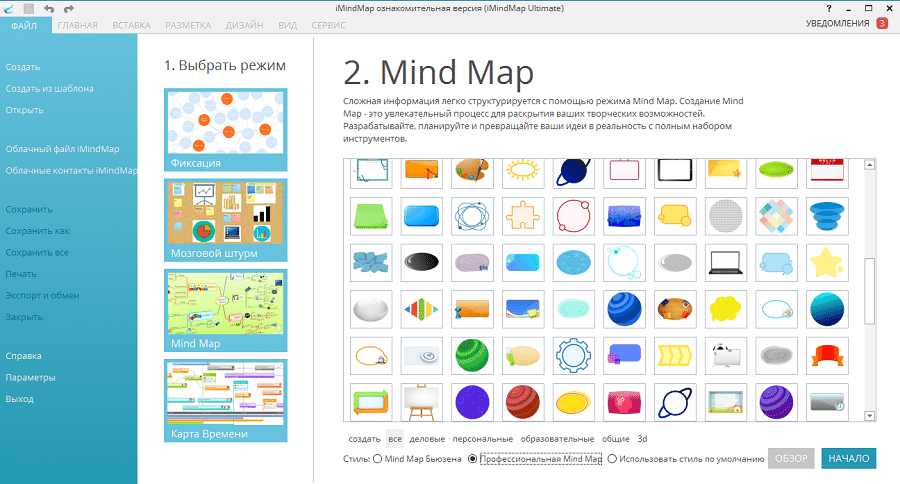Screen dimensions: 900x484
Task: Open the ФАЙЛ tab
Action: click(24, 25)
